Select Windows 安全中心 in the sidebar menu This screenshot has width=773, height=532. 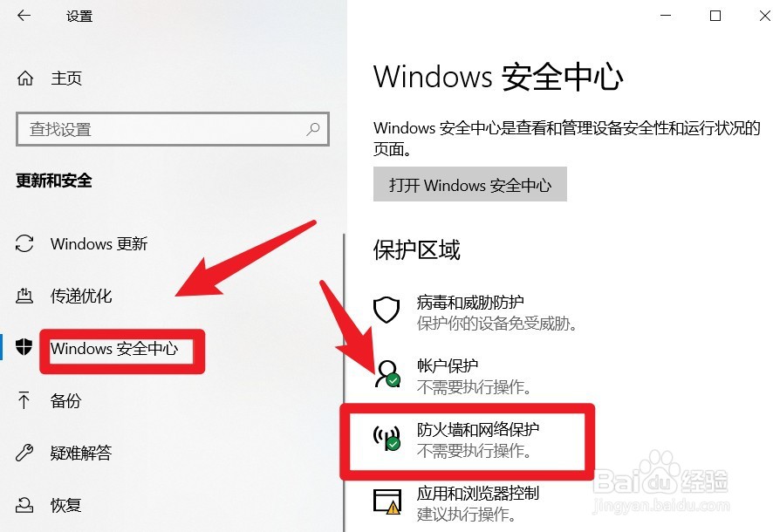pyautogui.click(x=114, y=349)
